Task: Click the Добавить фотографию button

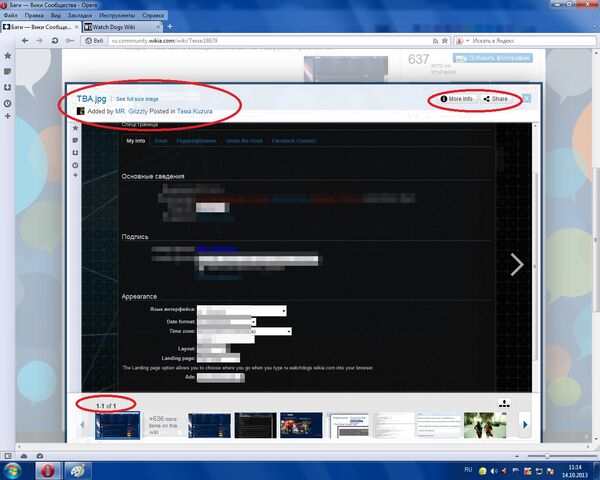Action: 493,58
